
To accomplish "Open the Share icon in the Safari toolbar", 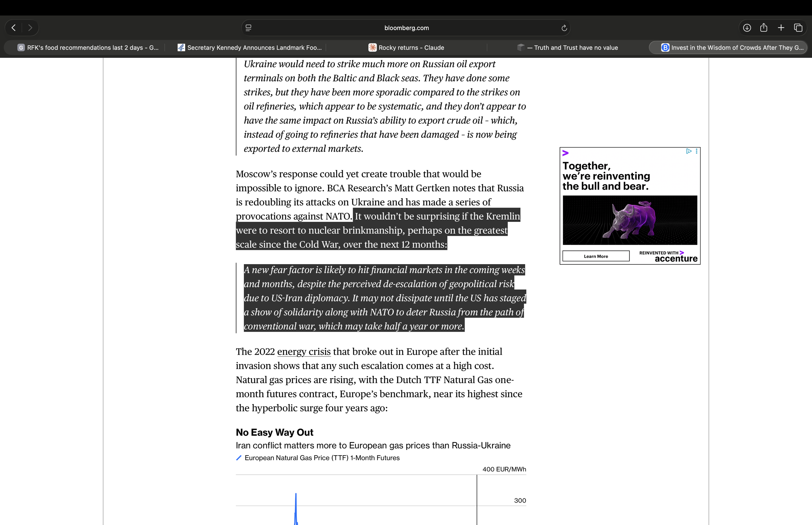I will click(764, 28).
